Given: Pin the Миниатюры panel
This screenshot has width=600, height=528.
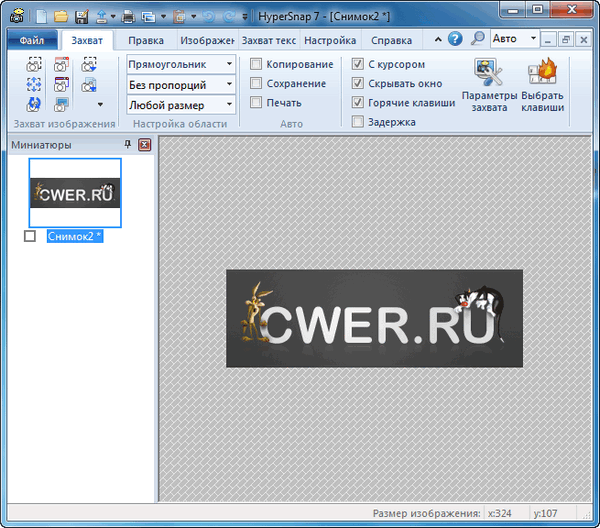Looking at the screenshot, I should pos(127,146).
